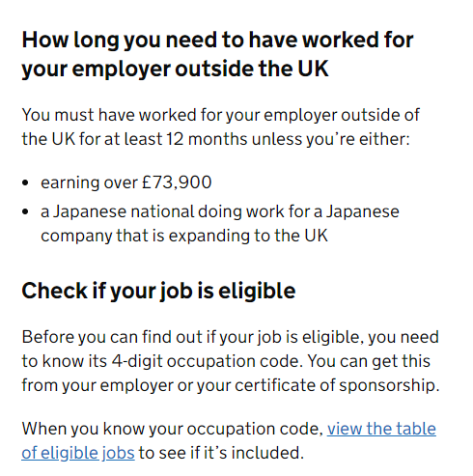Image resolution: width=473 pixels, height=476 pixels.
Task: Click the '£73,900' amount
Action: [177, 182]
